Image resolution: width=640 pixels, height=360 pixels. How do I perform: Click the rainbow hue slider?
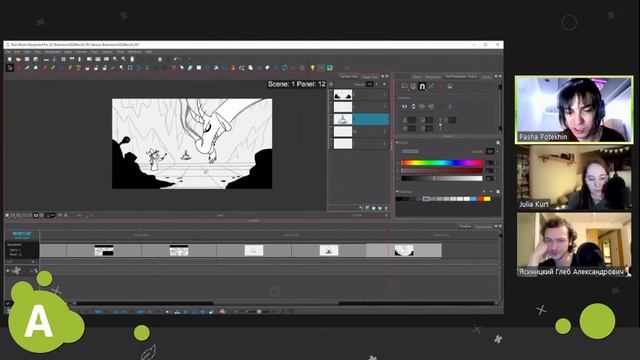[442, 163]
